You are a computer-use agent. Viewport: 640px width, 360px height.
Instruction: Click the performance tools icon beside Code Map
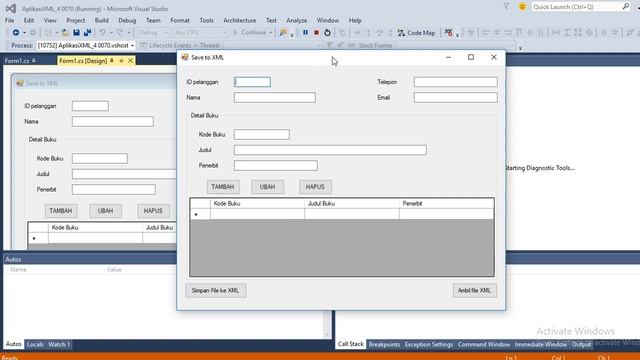[x=449, y=33]
